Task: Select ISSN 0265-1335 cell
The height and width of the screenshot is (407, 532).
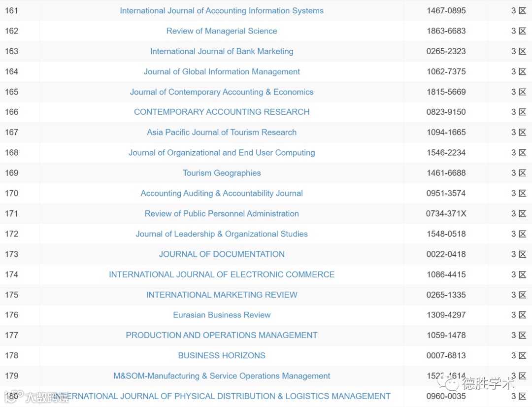Action: pos(446,295)
